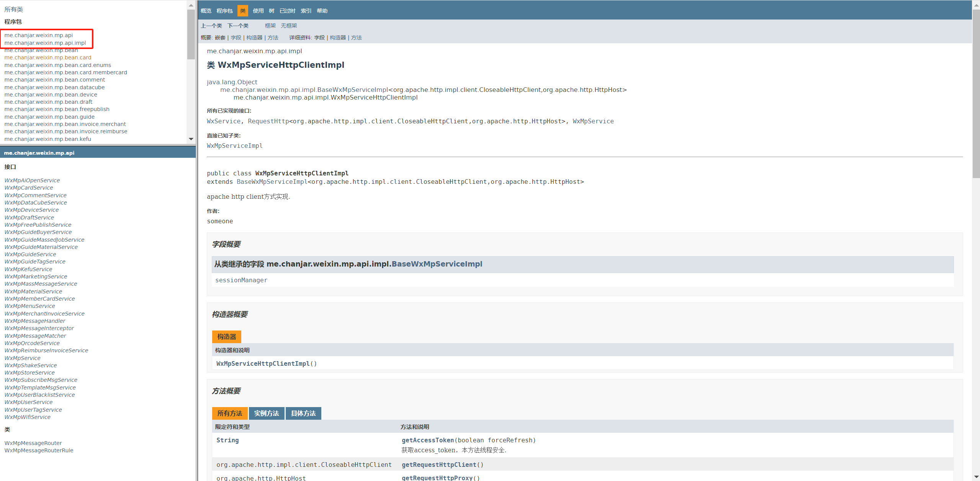Go to 下一个类 link
The height and width of the screenshot is (481, 980).
(x=238, y=26)
